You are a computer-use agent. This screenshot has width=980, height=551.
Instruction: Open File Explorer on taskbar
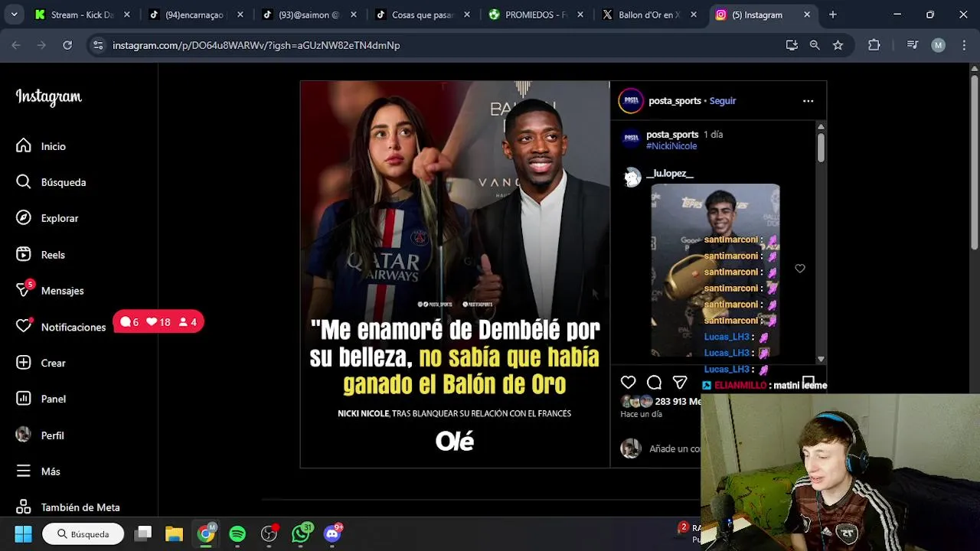[175, 533]
